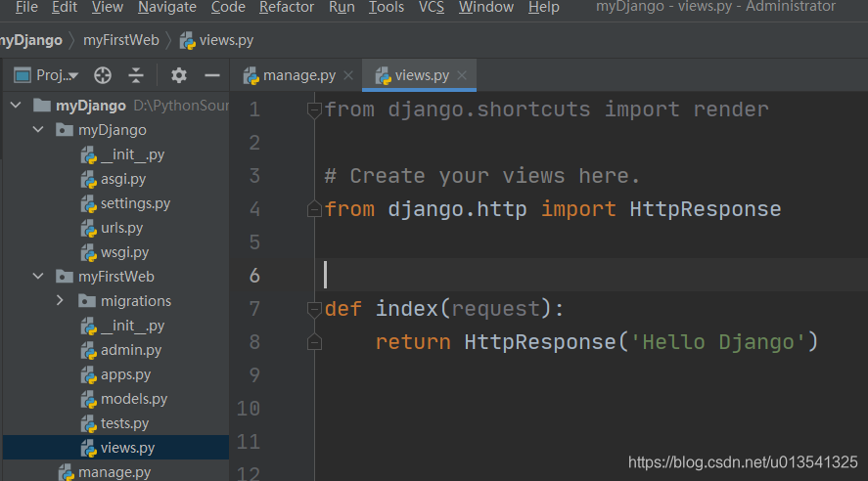The width and height of the screenshot is (868, 481).
Task: Open Project panel gear settings
Action: (178, 75)
